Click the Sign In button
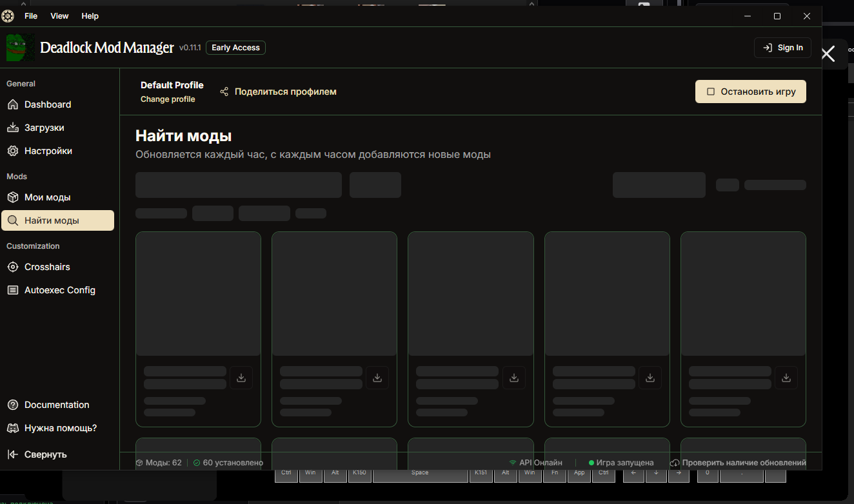Image resolution: width=854 pixels, height=504 pixels. 782,47
